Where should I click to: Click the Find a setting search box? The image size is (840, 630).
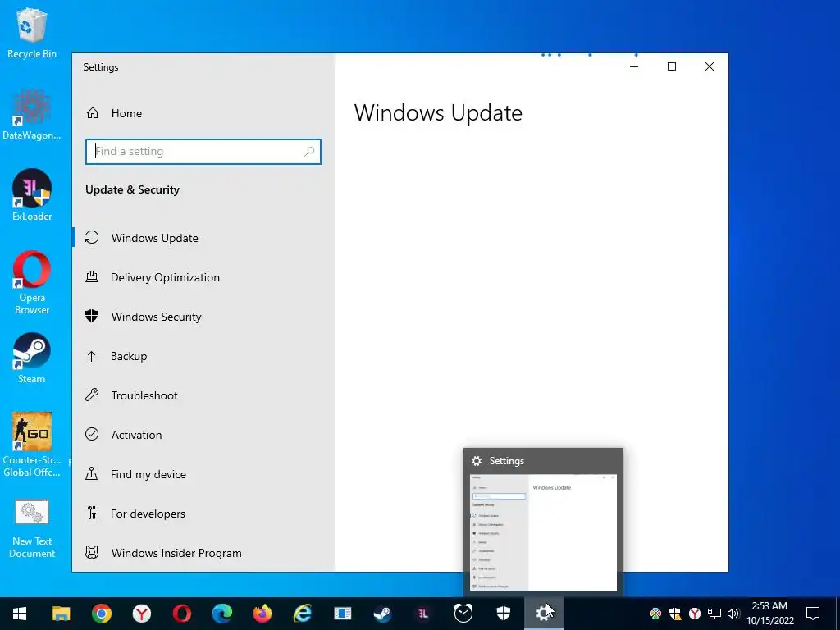pos(203,152)
